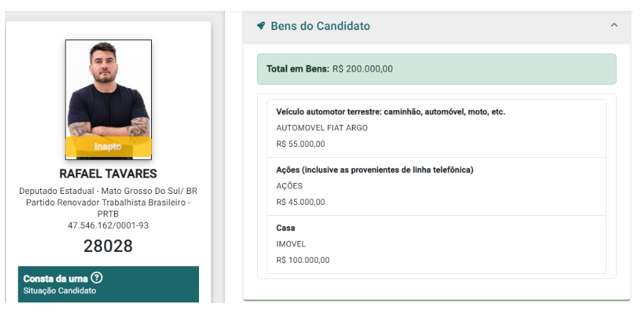
Task: Click the Situação Candidato label
Action: tap(60, 291)
